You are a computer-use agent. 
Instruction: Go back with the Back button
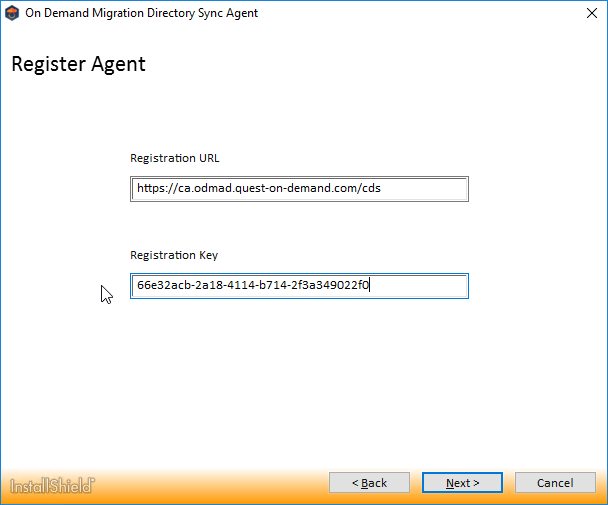coord(369,483)
